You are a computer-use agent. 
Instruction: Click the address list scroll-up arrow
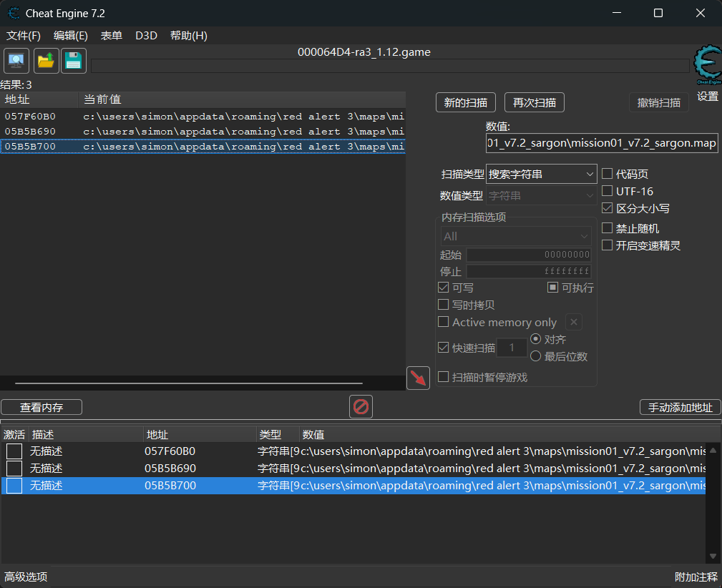713,451
